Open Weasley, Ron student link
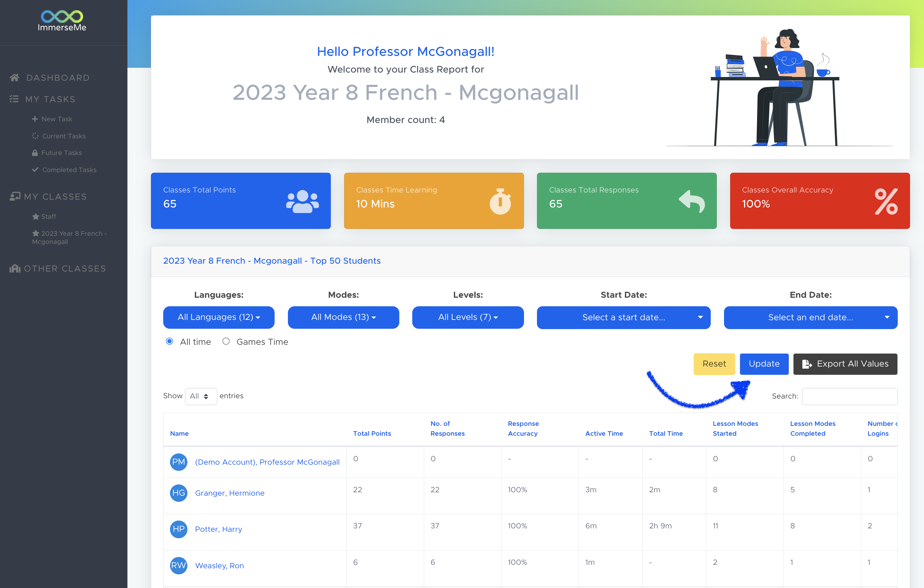 [219, 566]
